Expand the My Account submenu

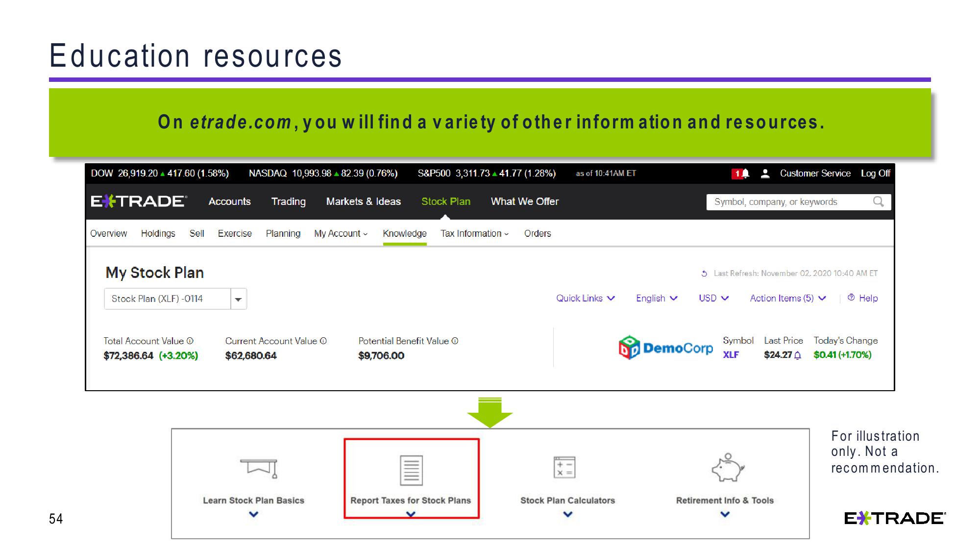click(x=341, y=234)
